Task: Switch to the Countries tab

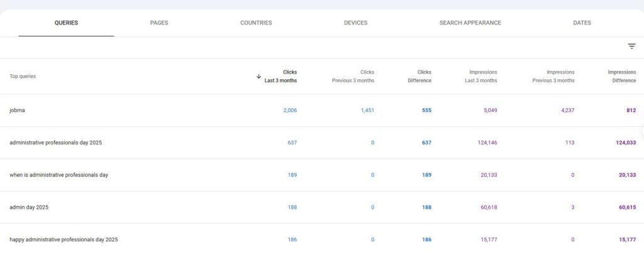Action: pos(256,23)
